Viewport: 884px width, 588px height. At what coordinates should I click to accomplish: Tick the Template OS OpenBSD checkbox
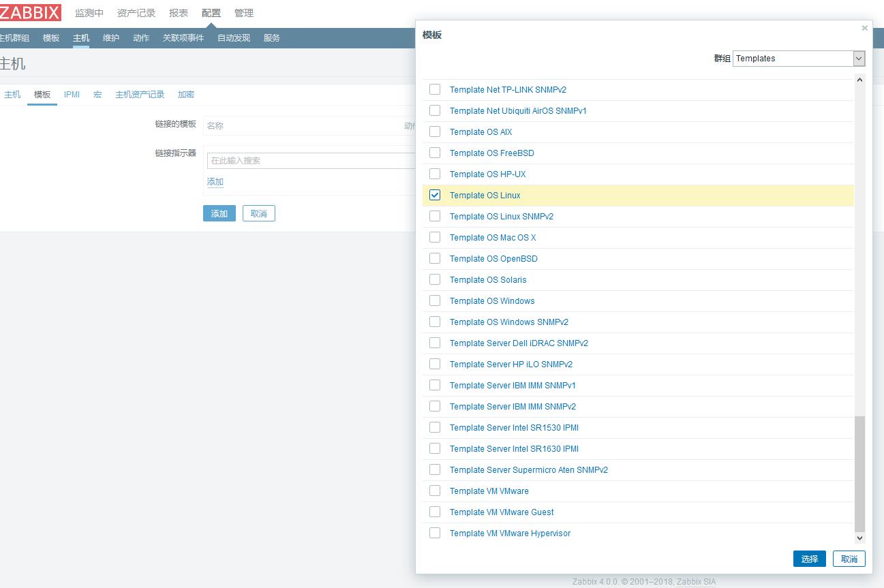pyautogui.click(x=435, y=258)
